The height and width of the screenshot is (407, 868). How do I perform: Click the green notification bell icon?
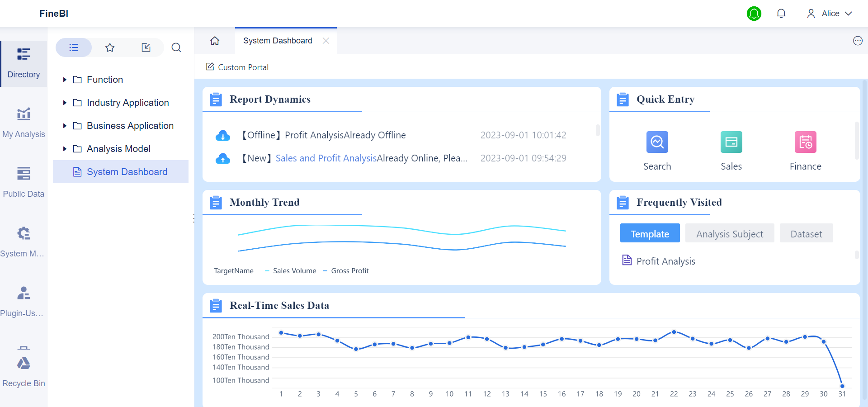tap(754, 14)
